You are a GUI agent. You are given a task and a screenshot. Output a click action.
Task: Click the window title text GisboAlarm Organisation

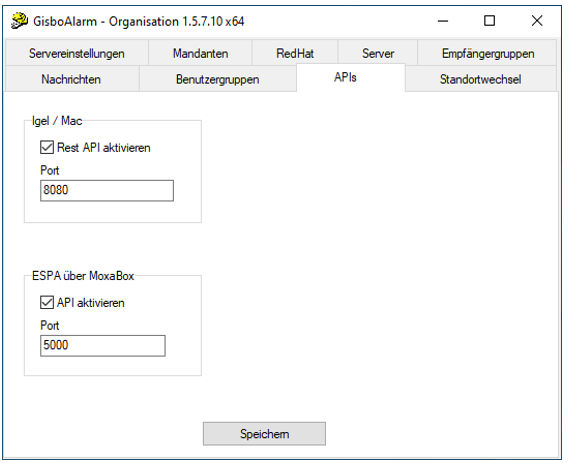[139, 21]
